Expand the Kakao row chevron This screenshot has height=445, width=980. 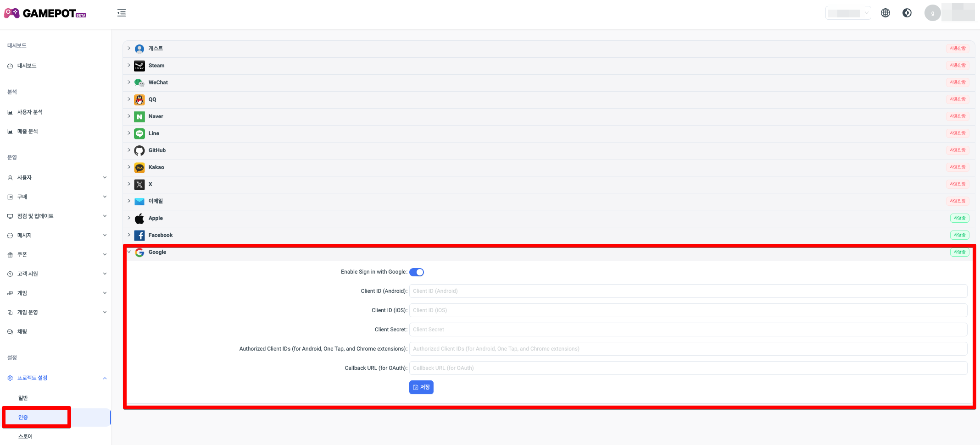click(x=129, y=167)
